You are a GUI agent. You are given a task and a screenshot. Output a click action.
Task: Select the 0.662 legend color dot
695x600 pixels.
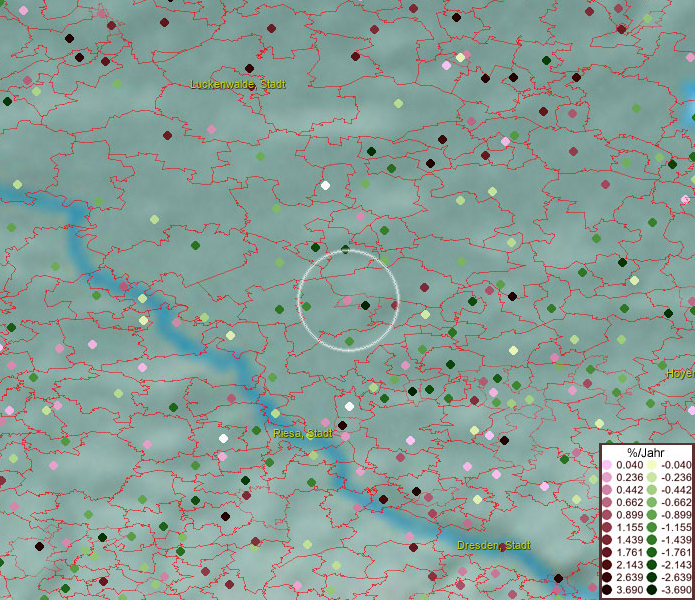click(x=607, y=503)
